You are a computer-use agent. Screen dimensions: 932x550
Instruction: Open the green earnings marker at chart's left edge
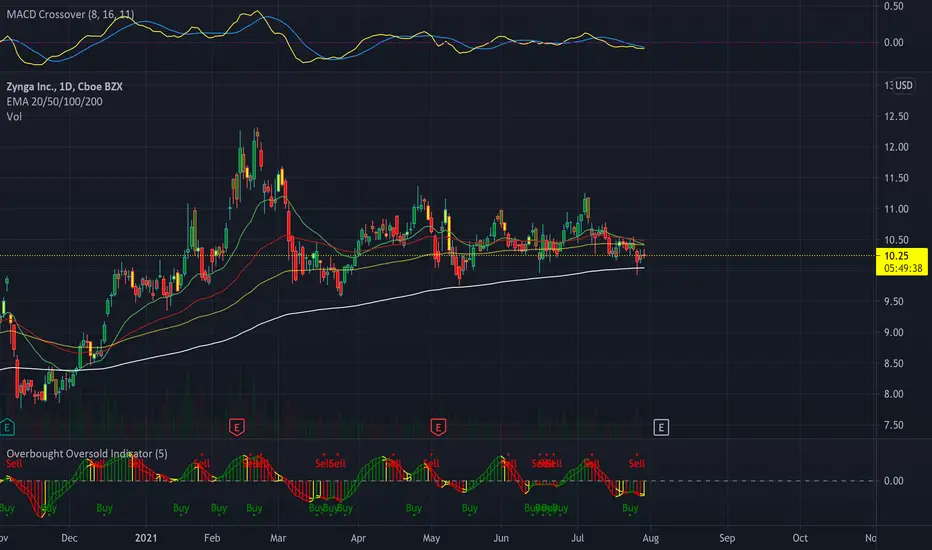7,427
